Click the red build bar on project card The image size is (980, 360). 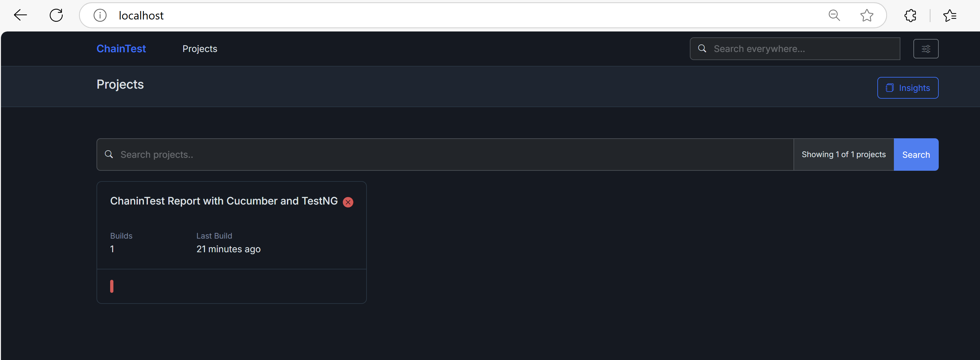tap(112, 286)
